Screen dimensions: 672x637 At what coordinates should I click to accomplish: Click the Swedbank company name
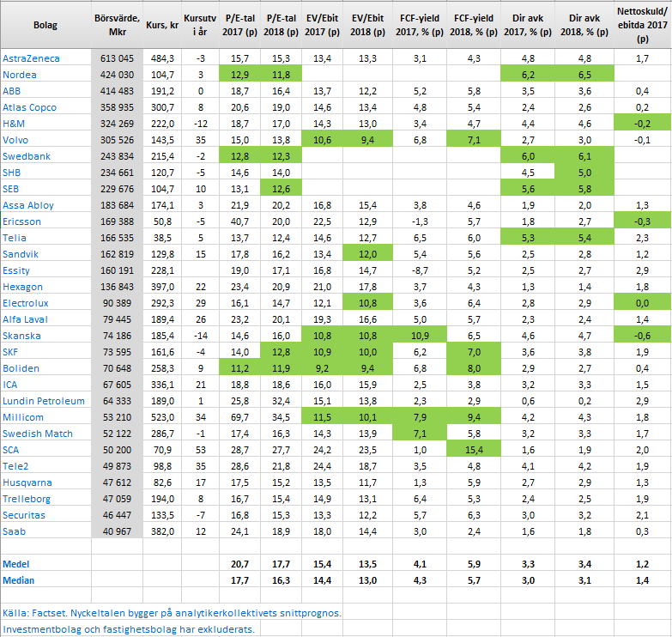[27, 156]
